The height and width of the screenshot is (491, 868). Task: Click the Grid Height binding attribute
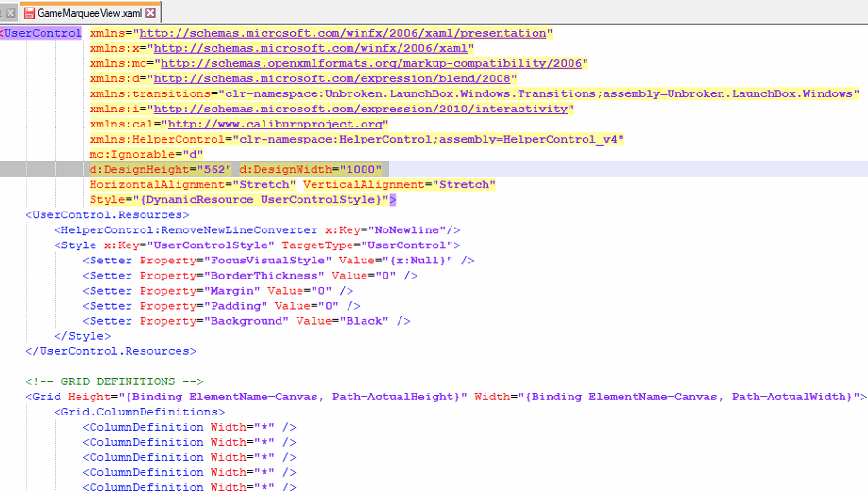click(267, 397)
